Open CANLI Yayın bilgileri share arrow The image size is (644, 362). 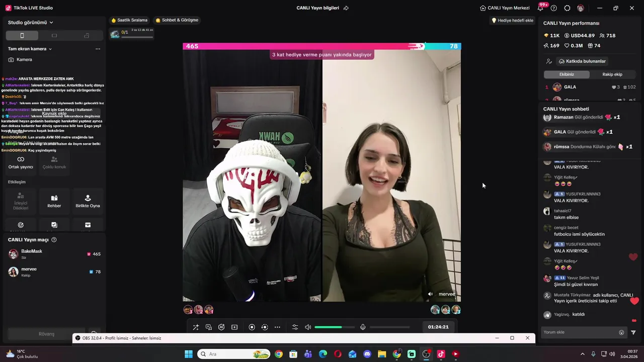point(346,8)
